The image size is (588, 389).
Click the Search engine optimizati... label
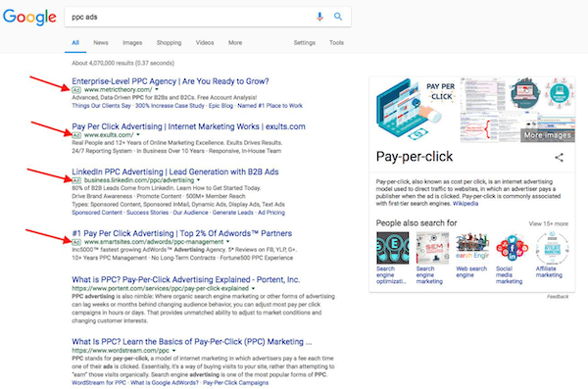click(x=391, y=275)
